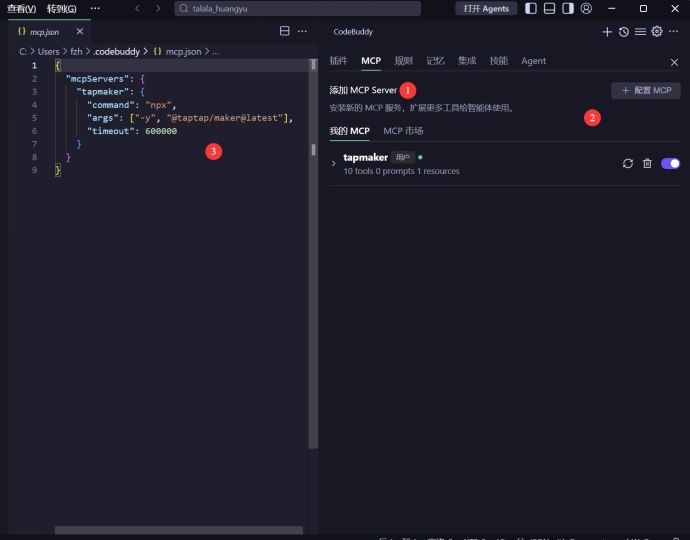This screenshot has height=540, width=690.
Task: Click the talala_huangyu search box
Action: pyautogui.click(x=297, y=8)
